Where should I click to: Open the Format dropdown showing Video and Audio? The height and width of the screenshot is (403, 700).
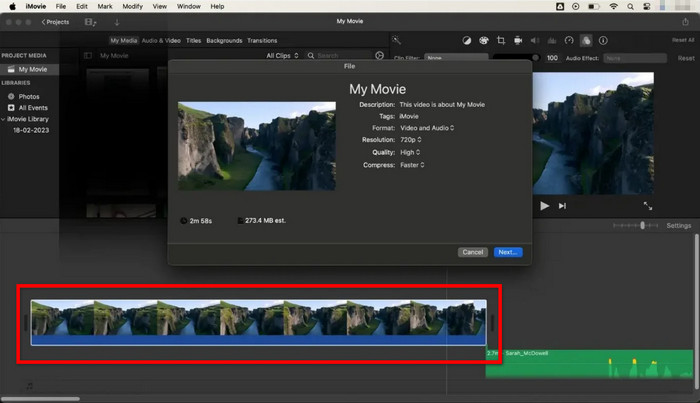point(427,127)
